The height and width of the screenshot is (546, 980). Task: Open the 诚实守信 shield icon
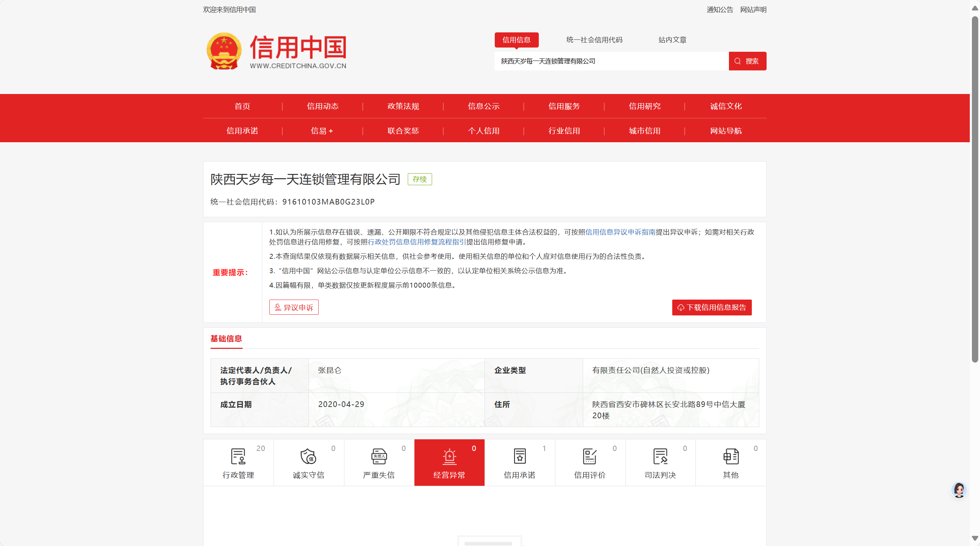[308, 456]
